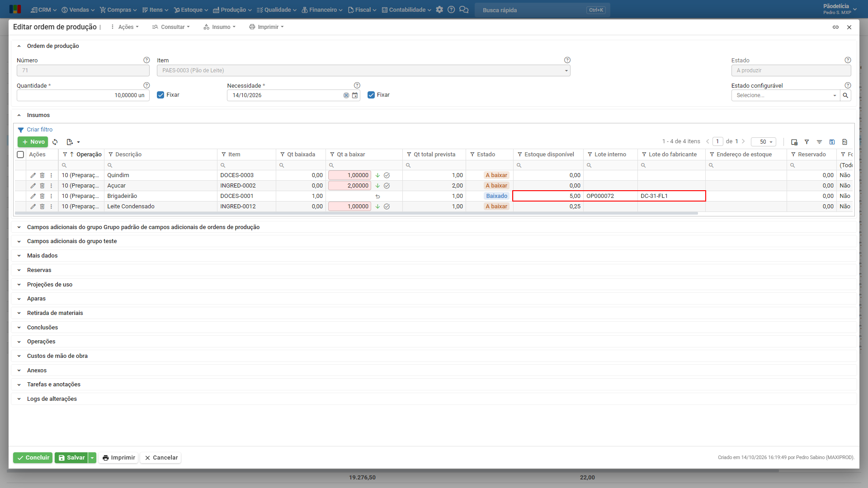Edit the Quindim row pencil icon
Viewport: 868px width, 488px height.
33,175
